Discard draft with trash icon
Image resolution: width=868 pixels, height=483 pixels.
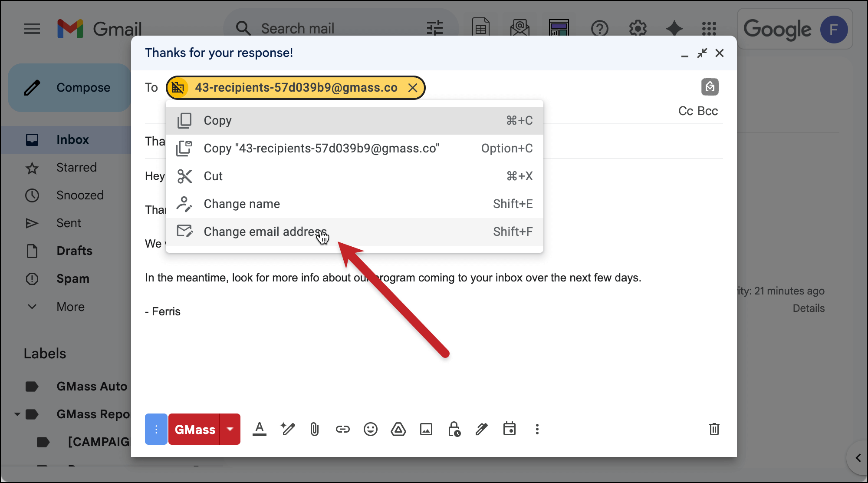[x=714, y=430]
